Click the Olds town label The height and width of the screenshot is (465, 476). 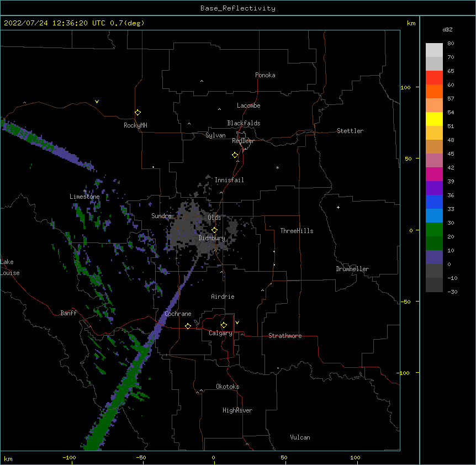coord(214,218)
